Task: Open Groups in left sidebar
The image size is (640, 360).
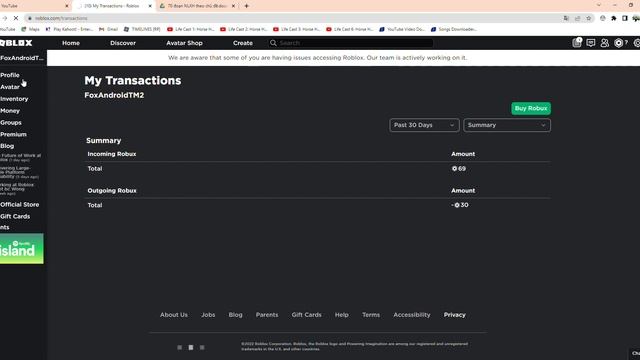Action: click(11, 122)
